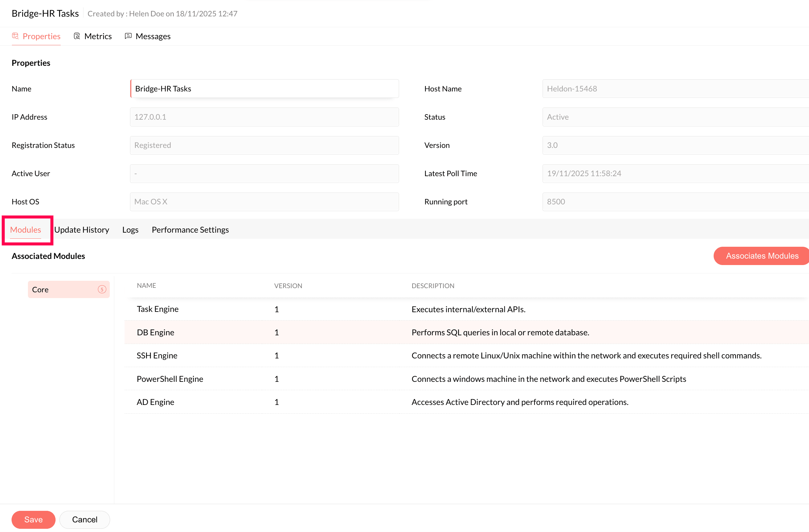Click the Name input field
809x532 pixels.
(265, 89)
